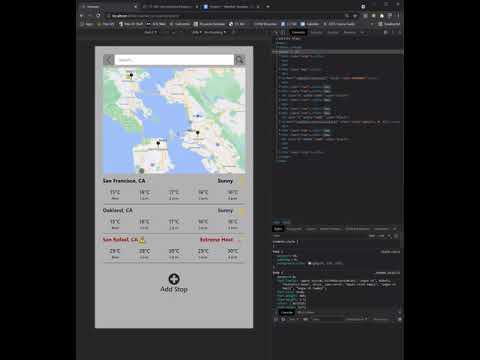This screenshot has width=480, height=360.
Task: Click the sun icon in San Francisco row
Action: pyautogui.click(x=242, y=181)
